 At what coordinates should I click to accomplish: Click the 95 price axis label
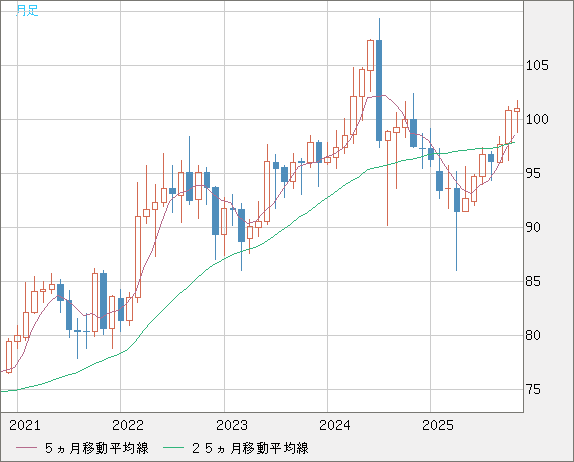coord(533,173)
